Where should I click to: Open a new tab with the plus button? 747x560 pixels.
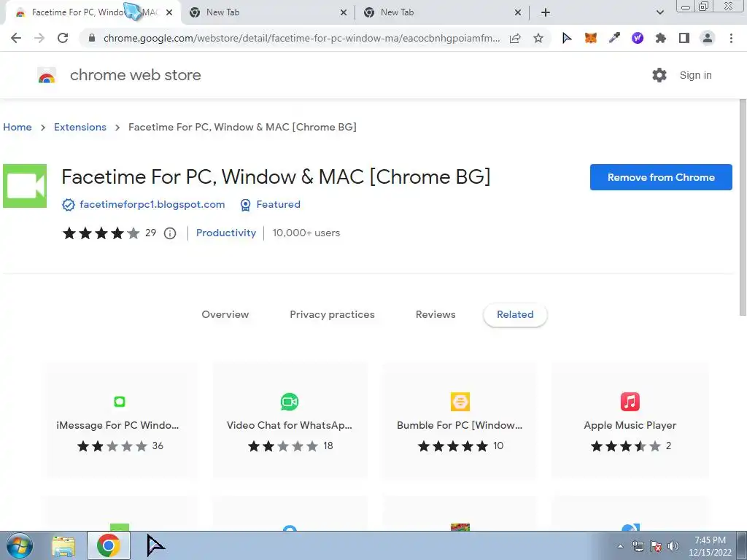(546, 12)
